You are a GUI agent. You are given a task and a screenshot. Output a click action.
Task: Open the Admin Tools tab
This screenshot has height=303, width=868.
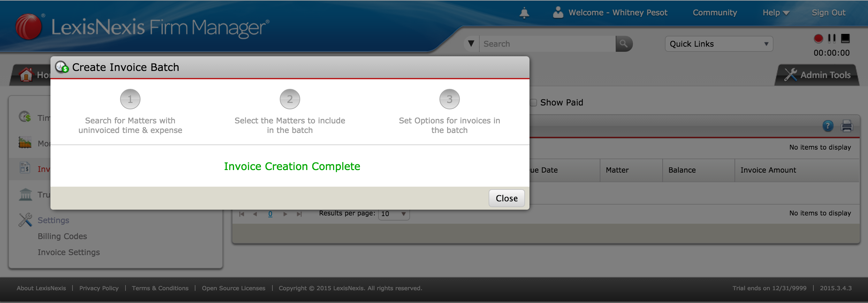[x=817, y=75]
